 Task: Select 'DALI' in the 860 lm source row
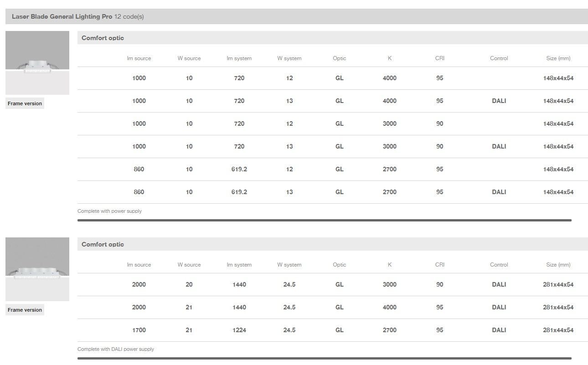pos(499,192)
